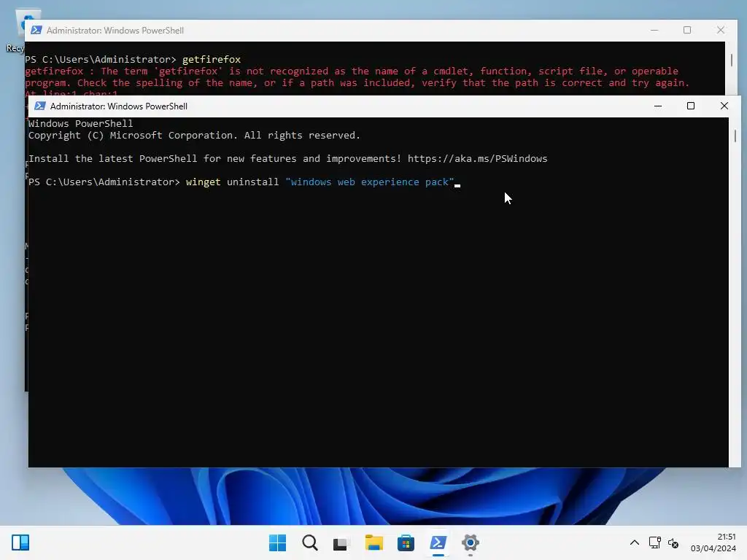Minimize the background PowerShell window
Viewport: 747px width, 560px height.
point(654,30)
